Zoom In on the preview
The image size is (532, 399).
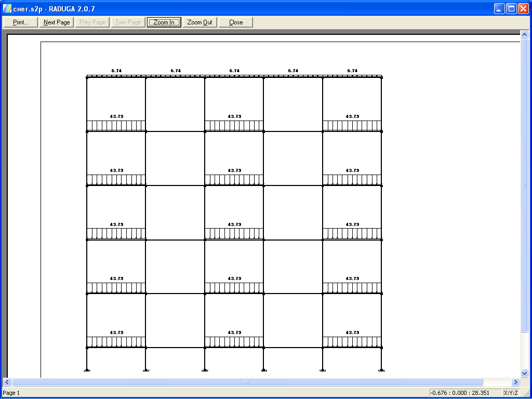click(x=164, y=22)
